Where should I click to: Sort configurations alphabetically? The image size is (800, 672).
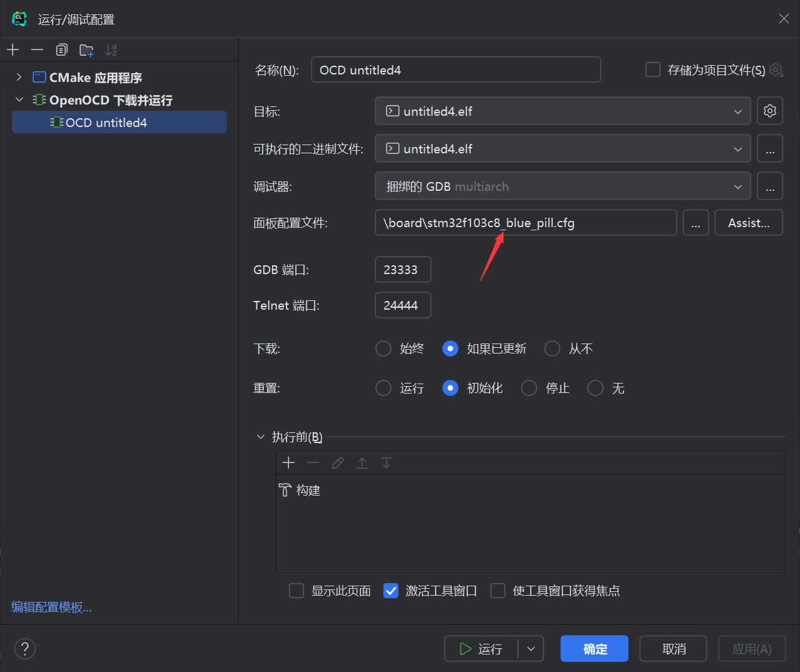tap(111, 50)
